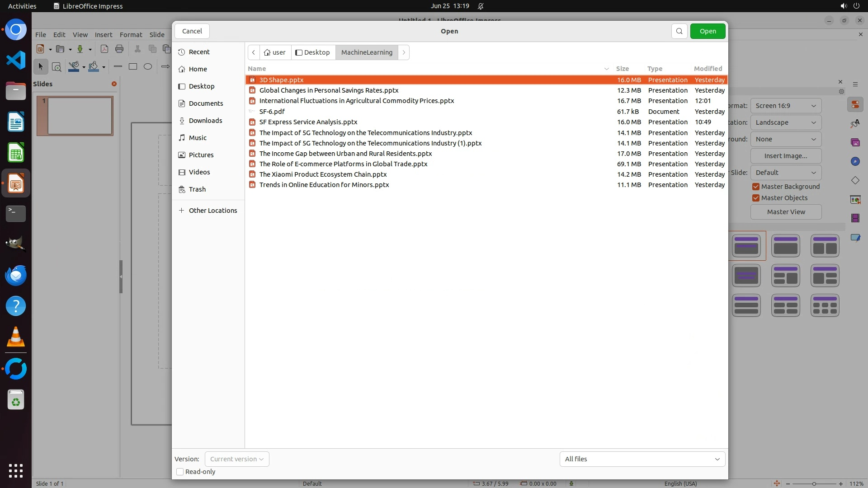Image resolution: width=868 pixels, height=488 pixels.
Task: Open the VLC media player dock icon
Action: click(x=16, y=337)
